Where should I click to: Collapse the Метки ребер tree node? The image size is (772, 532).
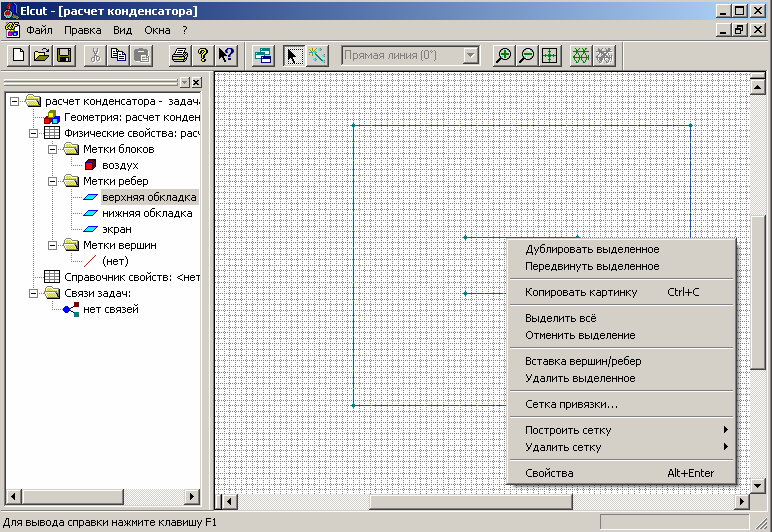pyautogui.click(x=53, y=181)
